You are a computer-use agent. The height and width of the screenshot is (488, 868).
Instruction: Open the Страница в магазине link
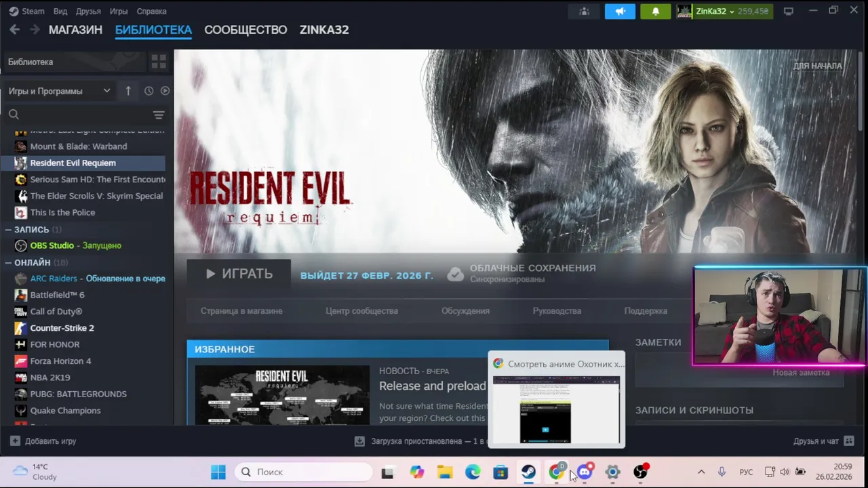click(x=241, y=311)
